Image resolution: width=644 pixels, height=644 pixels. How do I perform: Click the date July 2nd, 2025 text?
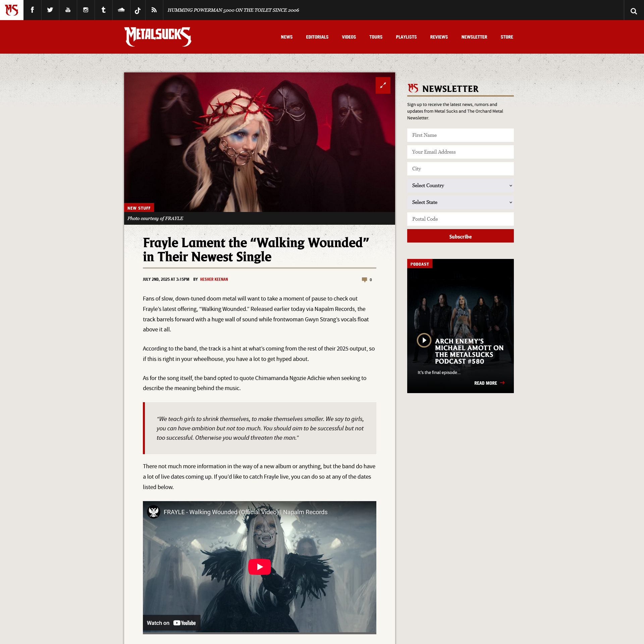166,279
